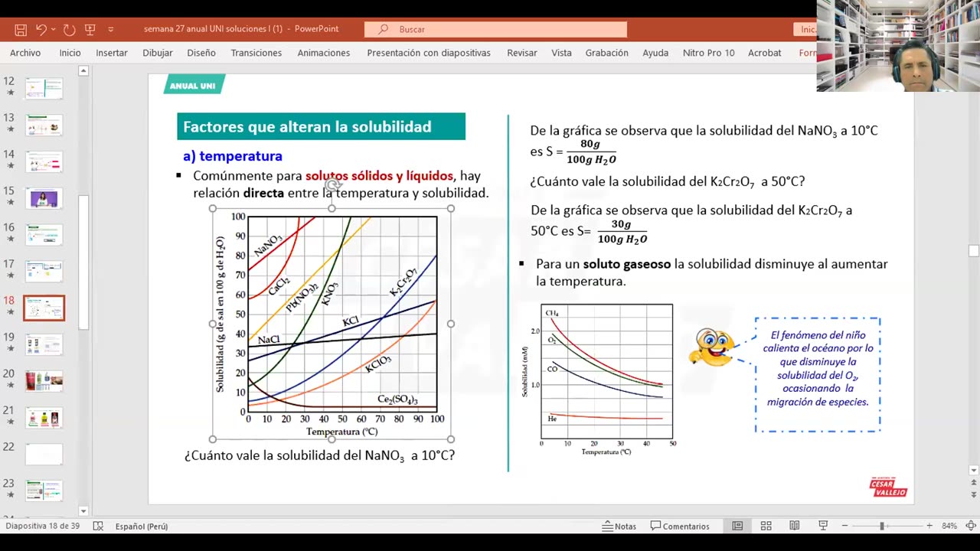Viewport: 980px width, 551px height.
Task: Click the Cesar Vallejo logo
Action: (x=888, y=487)
